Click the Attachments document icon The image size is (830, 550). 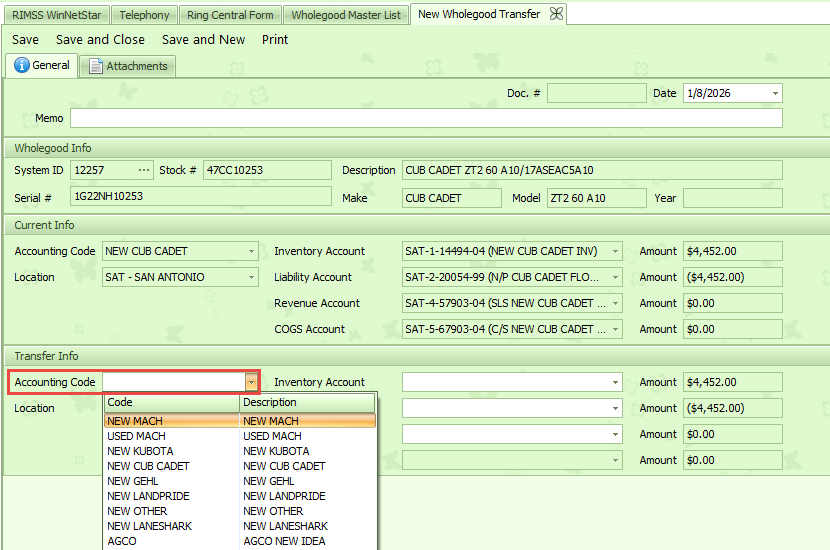click(x=96, y=66)
